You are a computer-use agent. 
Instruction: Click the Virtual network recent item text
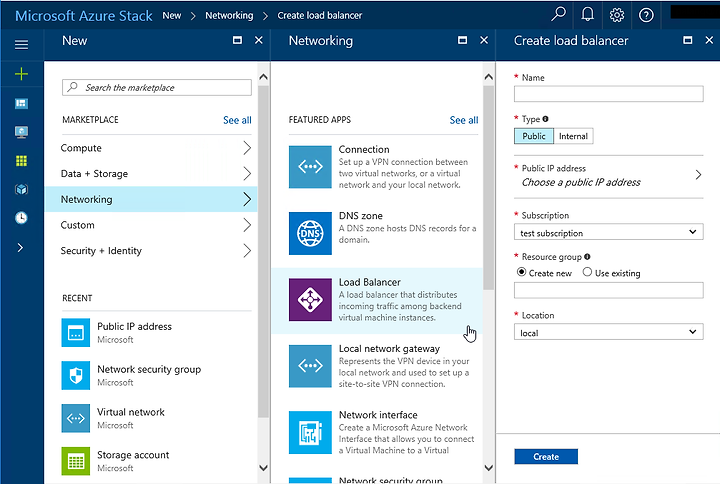(x=131, y=412)
